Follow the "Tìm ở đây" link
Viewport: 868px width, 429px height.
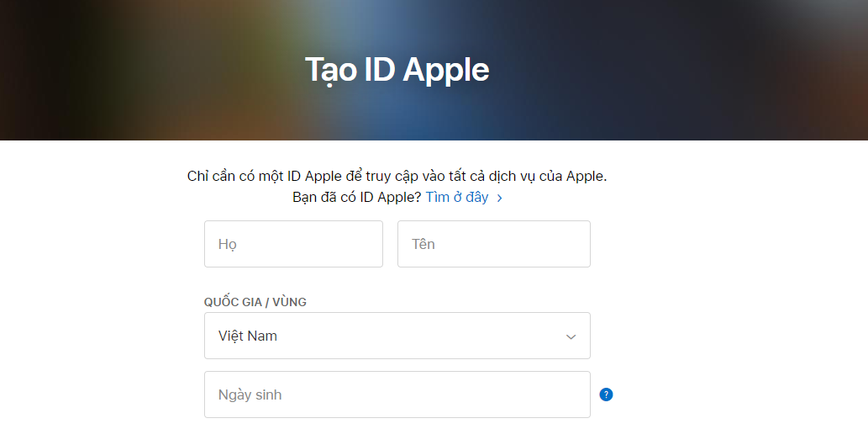pos(456,197)
